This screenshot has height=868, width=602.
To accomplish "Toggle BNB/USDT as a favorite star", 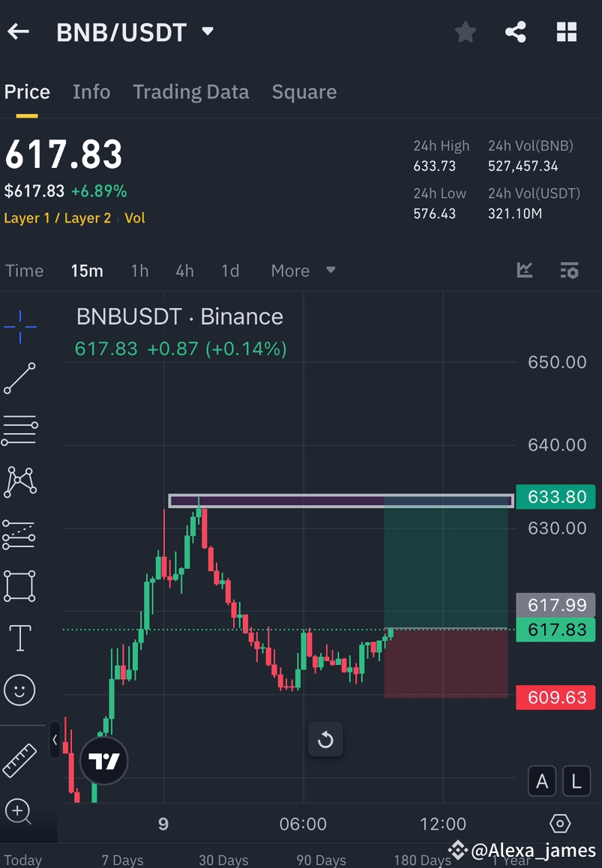I will 465,31.
